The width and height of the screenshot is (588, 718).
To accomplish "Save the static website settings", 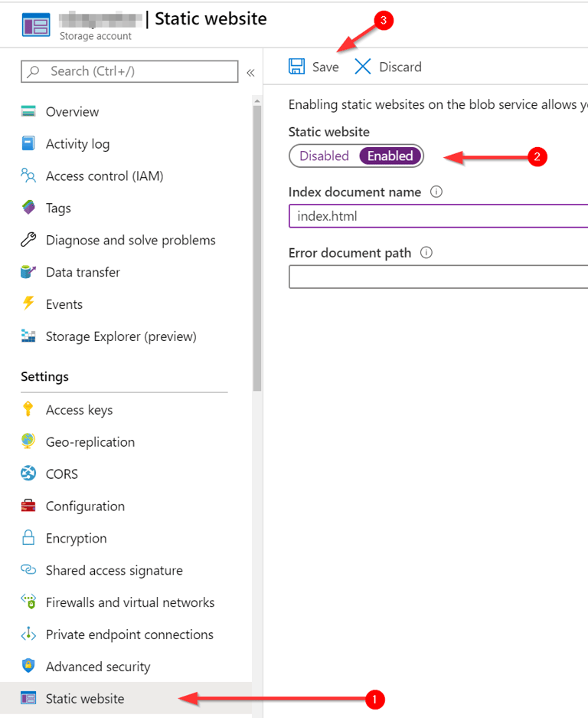I will pyautogui.click(x=314, y=67).
